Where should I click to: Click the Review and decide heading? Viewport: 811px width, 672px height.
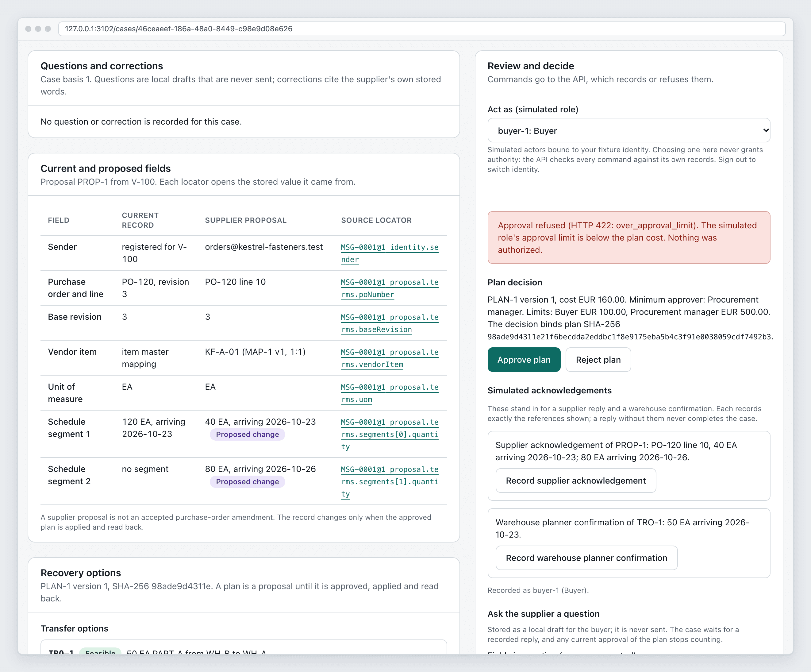tap(531, 66)
